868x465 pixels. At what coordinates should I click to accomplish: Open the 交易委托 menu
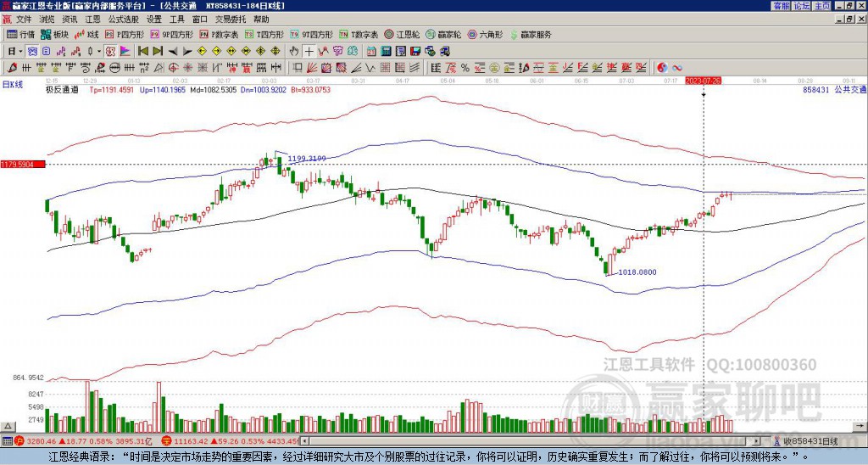pyautogui.click(x=231, y=20)
